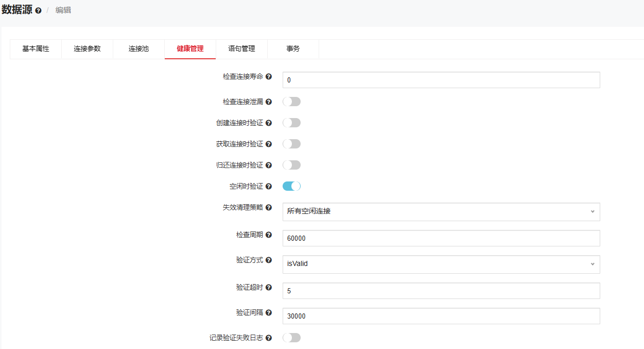Click the 检查连接寿命 label text
644x349 pixels.
tap(243, 76)
